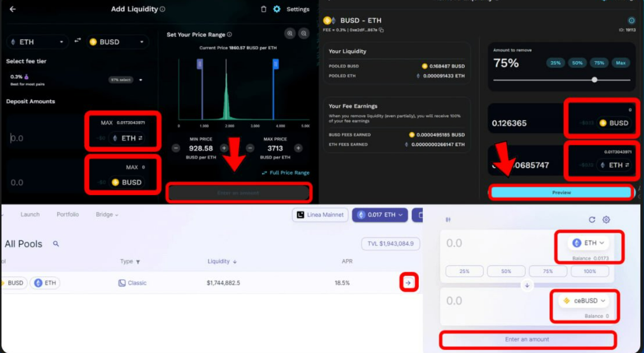Flip swap direction with down arrow
The image size is (644, 353).
527,285
